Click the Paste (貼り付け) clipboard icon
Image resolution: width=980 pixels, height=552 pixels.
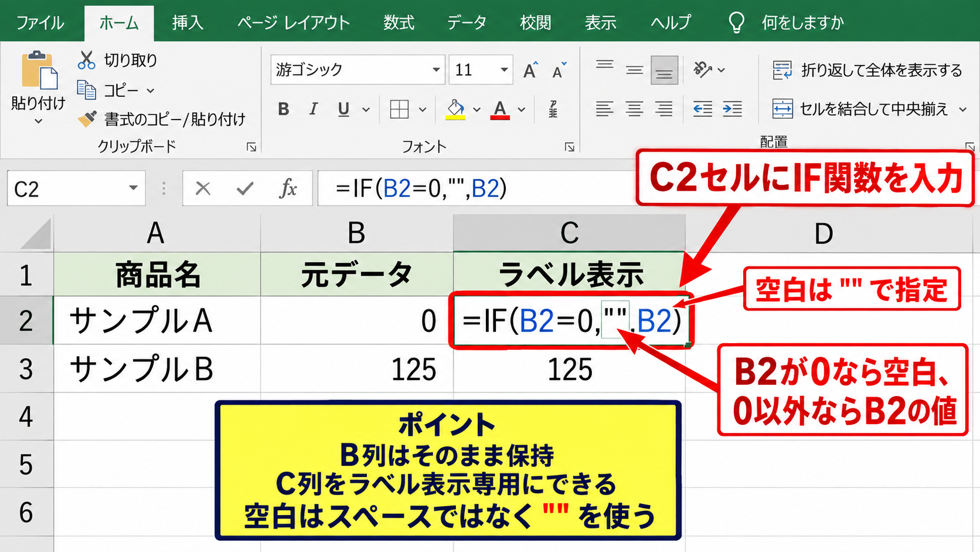coord(39,70)
